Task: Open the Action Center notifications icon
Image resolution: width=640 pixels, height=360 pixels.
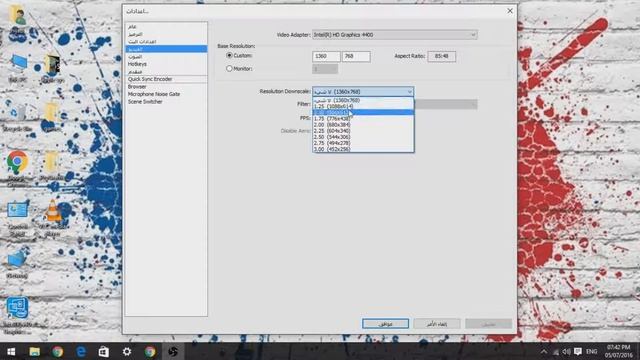Action: (x=578, y=351)
